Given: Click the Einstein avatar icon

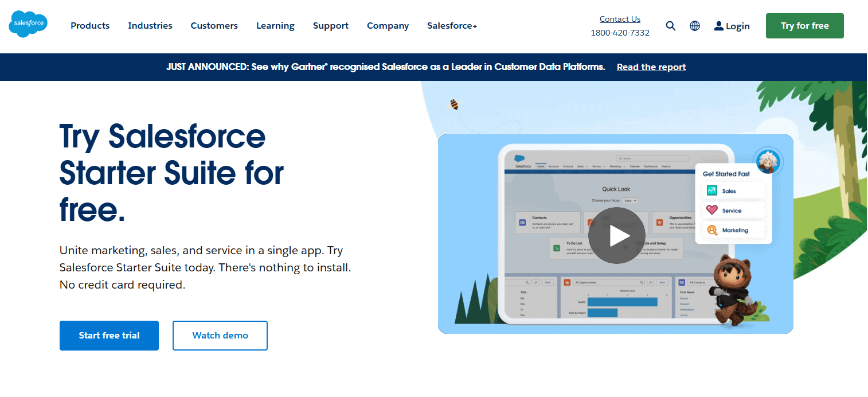Looking at the screenshot, I should [768, 161].
